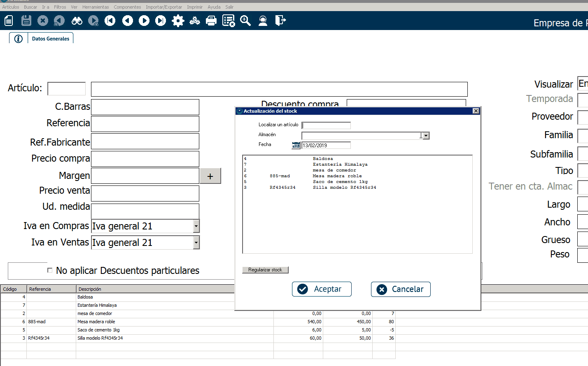Image resolution: width=588 pixels, height=366 pixels.
Task: Open the Herramientas menu
Action: (x=96, y=7)
